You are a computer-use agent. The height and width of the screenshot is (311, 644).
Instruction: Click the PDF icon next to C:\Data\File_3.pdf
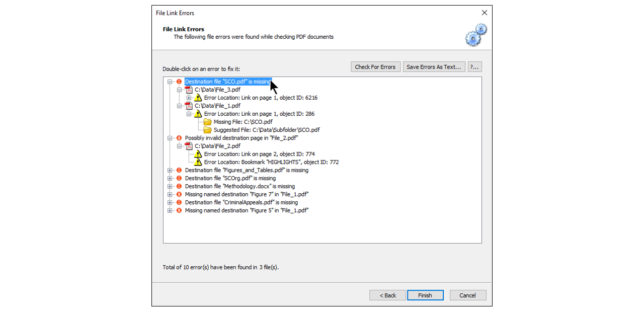pos(189,89)
